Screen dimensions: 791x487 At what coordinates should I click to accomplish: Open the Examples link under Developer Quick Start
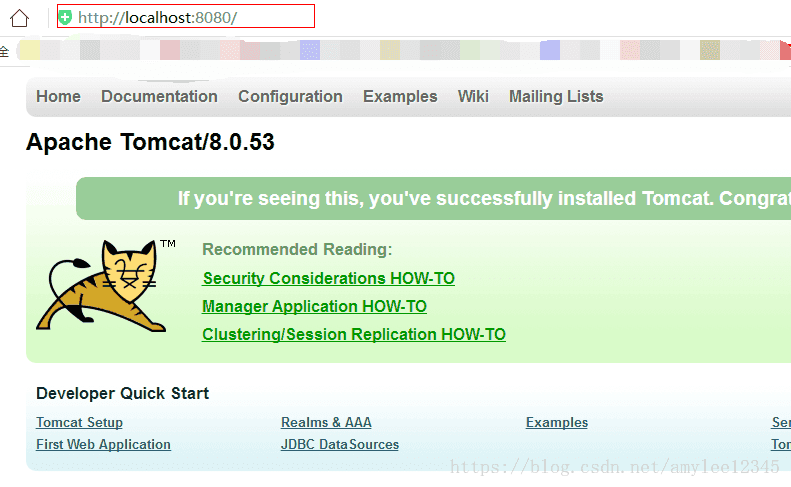coord(557,422)
